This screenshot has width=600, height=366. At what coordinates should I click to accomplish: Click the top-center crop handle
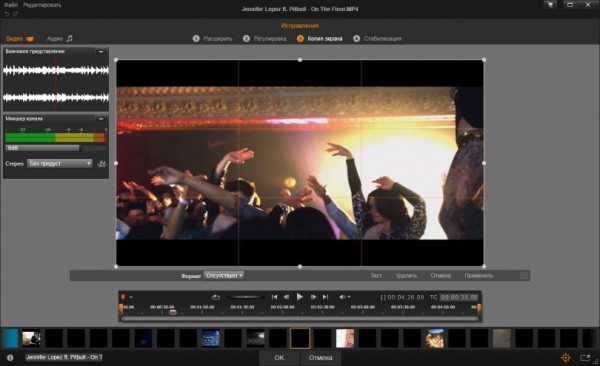coord(300,60)
